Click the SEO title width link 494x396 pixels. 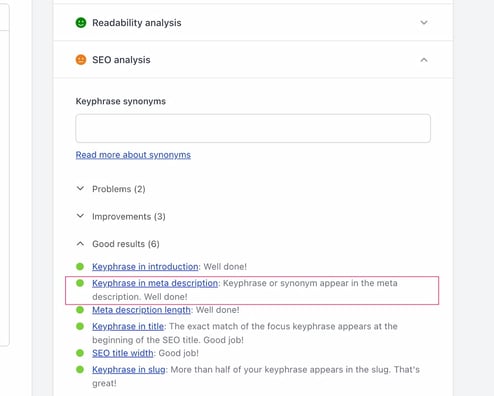pyautogui.click(x=123, y=353)
